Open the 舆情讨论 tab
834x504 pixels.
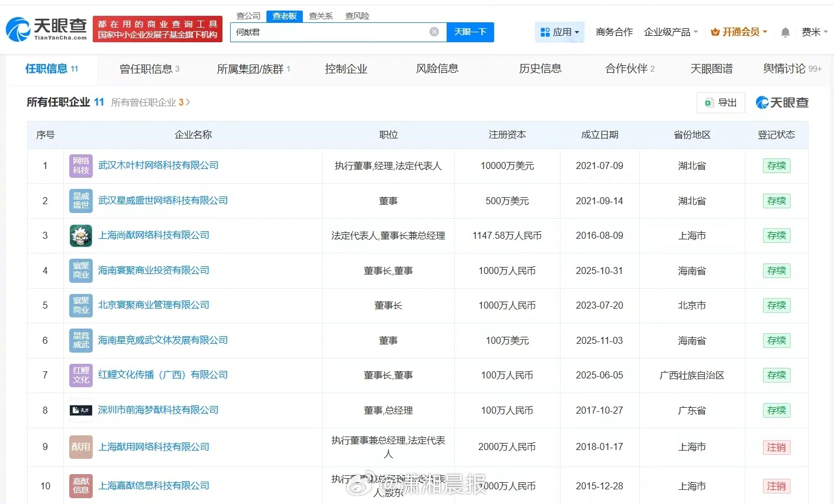[792, 69]
